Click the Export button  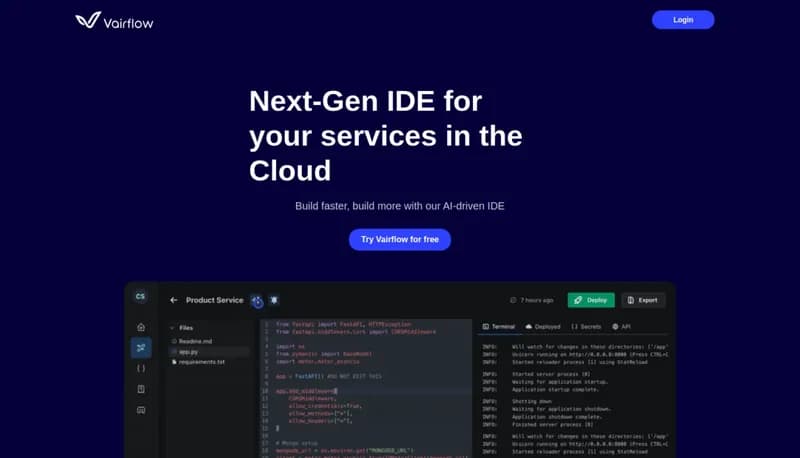(643, 300)
